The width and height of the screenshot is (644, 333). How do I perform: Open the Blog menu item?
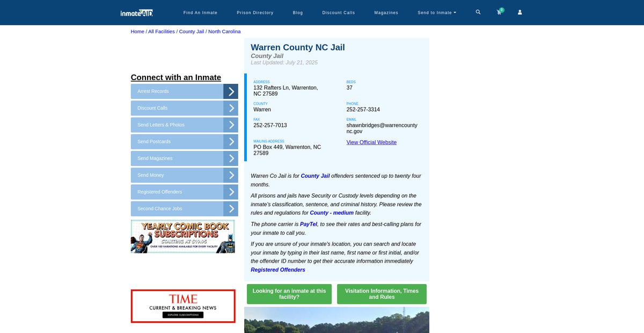click(x=298, y=12)
